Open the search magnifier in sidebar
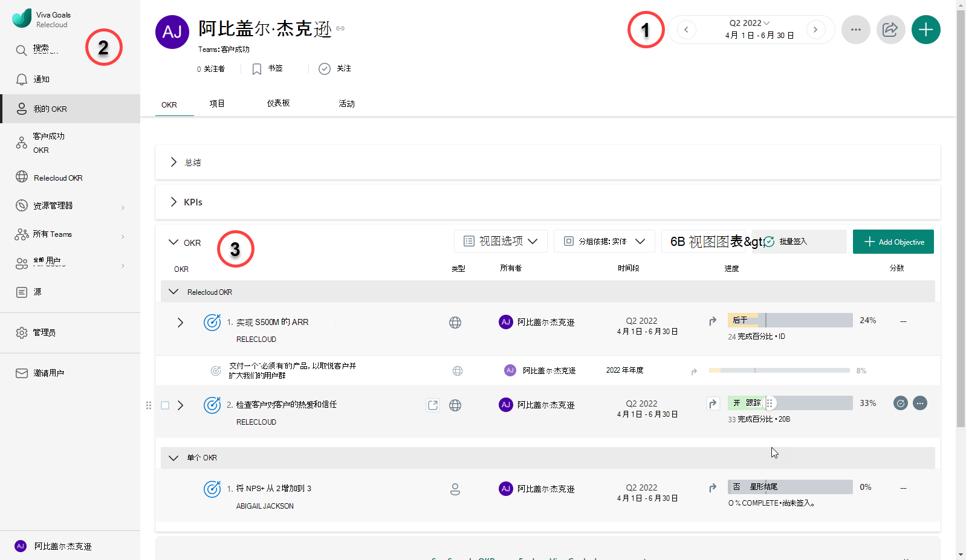The image size is (966, 560). point(21,50)
